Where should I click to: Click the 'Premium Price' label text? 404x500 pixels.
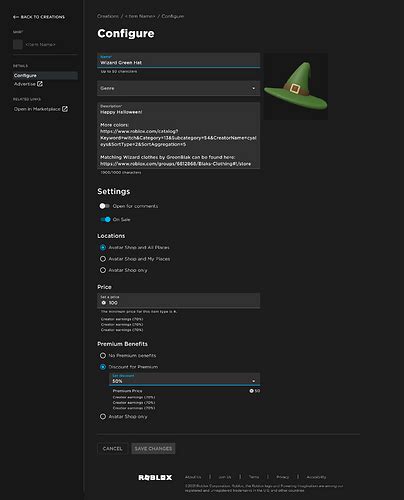tap(127, 391)
